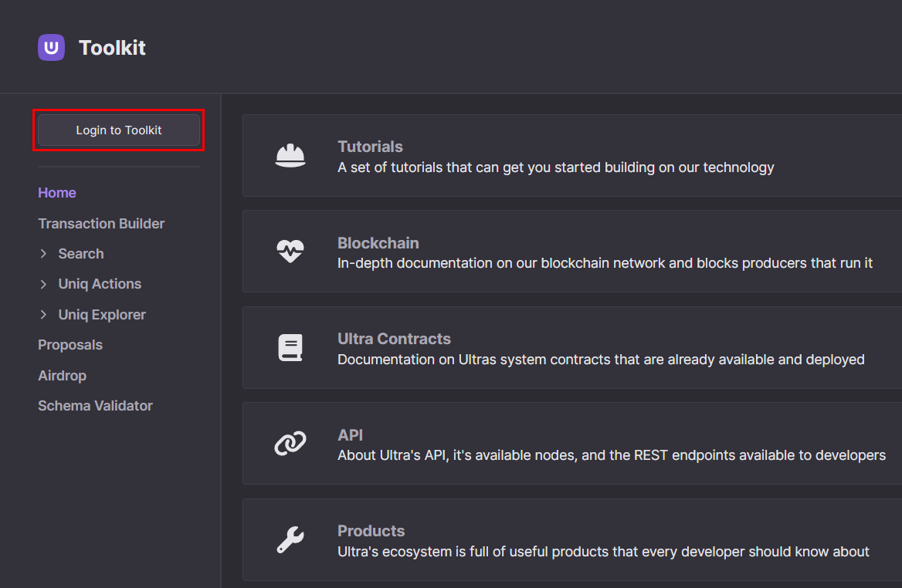The width and height of the screenshot is (902, 588).
Task: Click the book Ultra Contracts icon
Action: 290,348
